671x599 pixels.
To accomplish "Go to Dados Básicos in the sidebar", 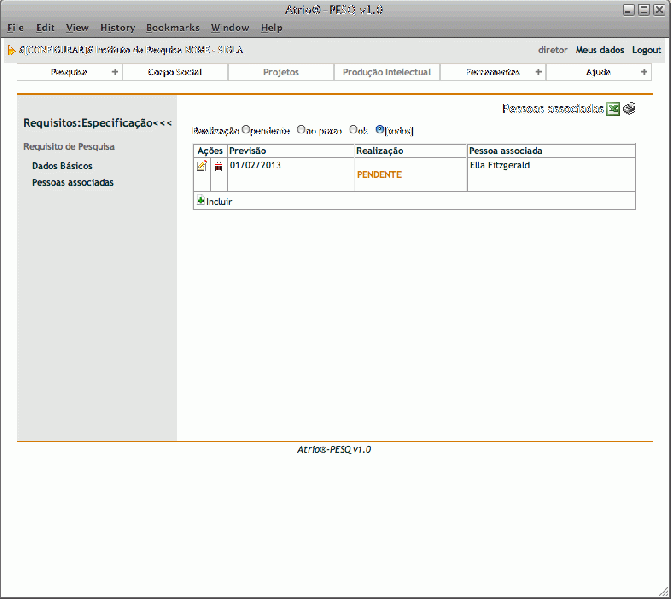I will click(62, 166).
